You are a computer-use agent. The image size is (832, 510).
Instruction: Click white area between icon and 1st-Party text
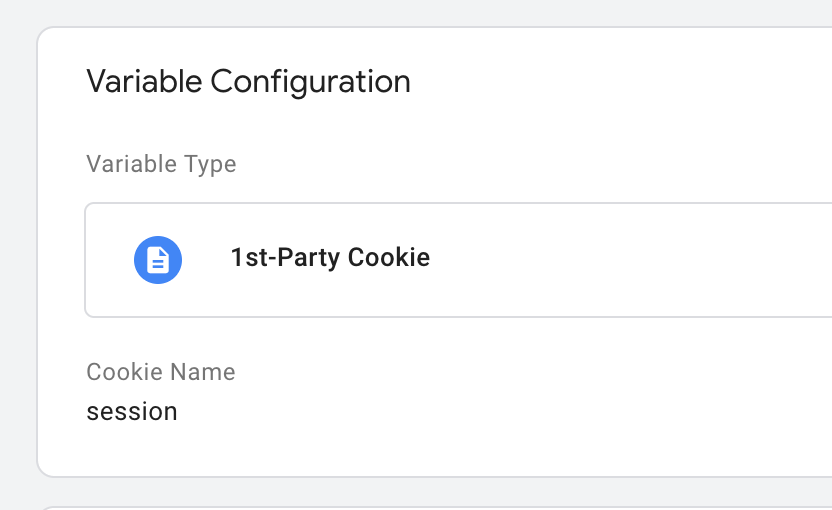click(206, 260)
